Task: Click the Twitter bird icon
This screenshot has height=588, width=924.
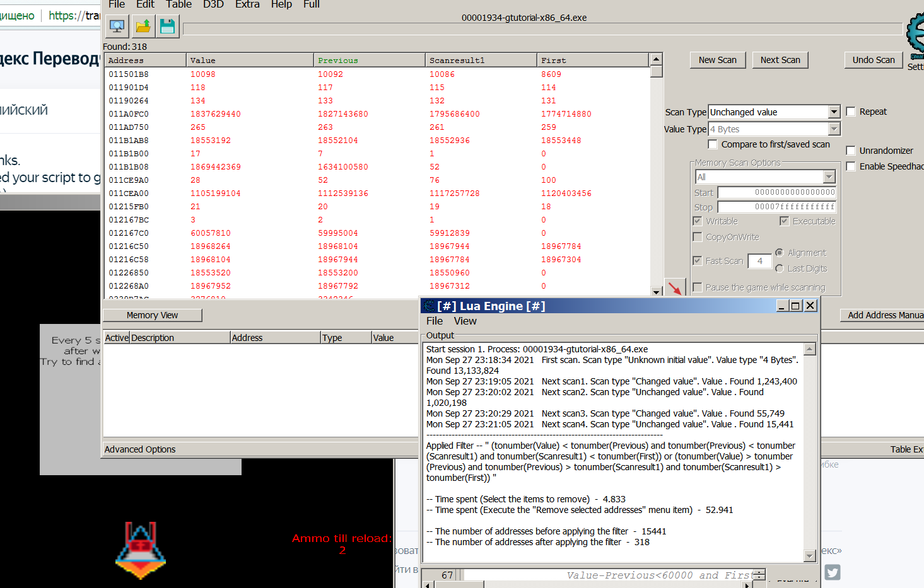Action: tap(833, 572)
